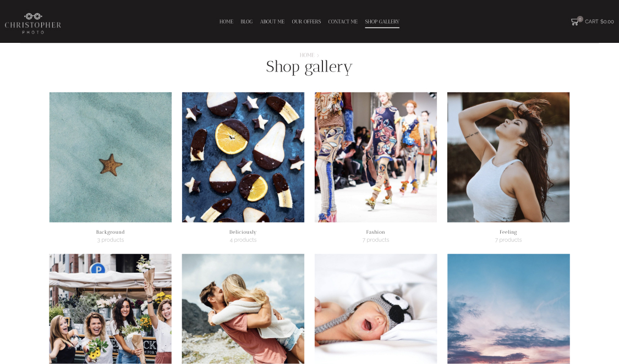Screen dimensions: 619x364
Task: Click the Feeling category title
Action: 508,232
